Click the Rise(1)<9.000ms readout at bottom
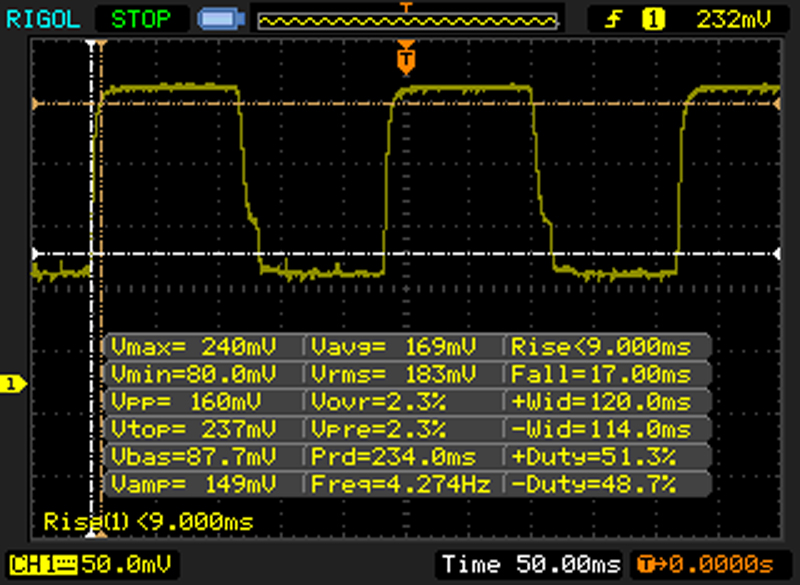 point(148,522)
